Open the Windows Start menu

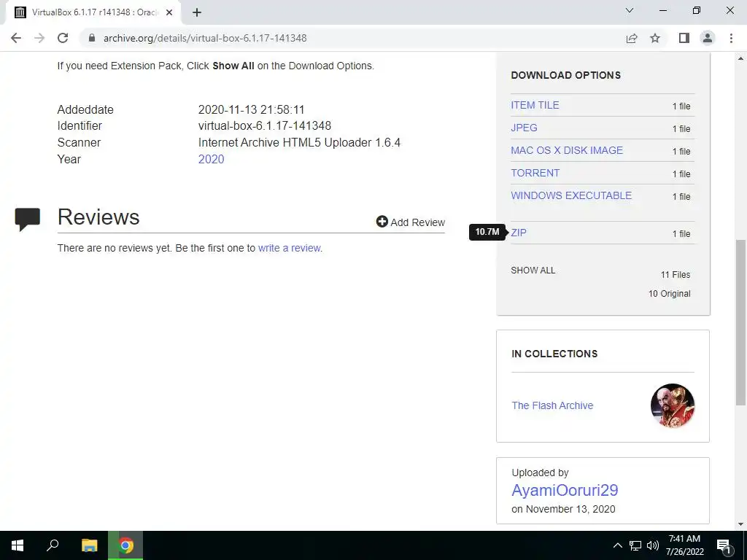[x=18, y=545]
